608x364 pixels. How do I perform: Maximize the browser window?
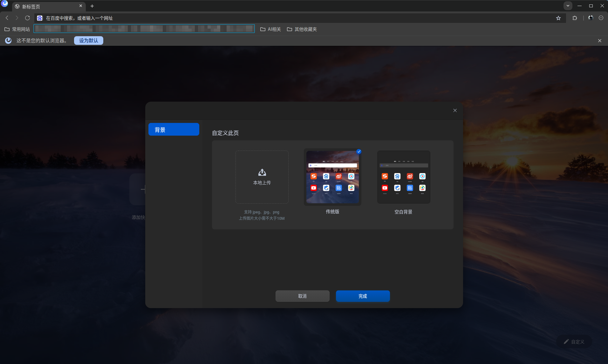591,6
